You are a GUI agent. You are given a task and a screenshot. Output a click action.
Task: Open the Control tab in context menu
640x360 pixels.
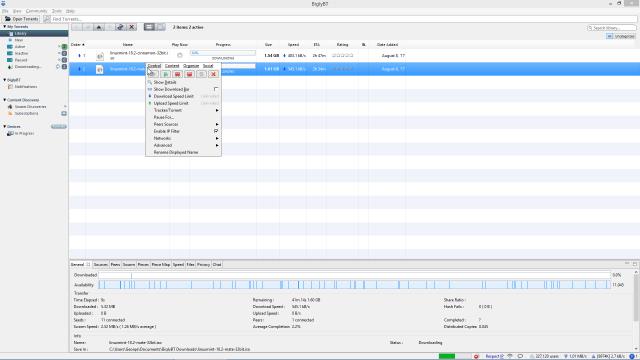pos(154,66)
